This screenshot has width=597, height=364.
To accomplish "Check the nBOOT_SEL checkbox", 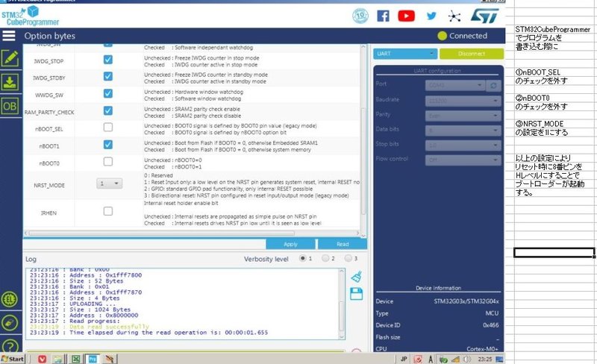I will [108, 128].
